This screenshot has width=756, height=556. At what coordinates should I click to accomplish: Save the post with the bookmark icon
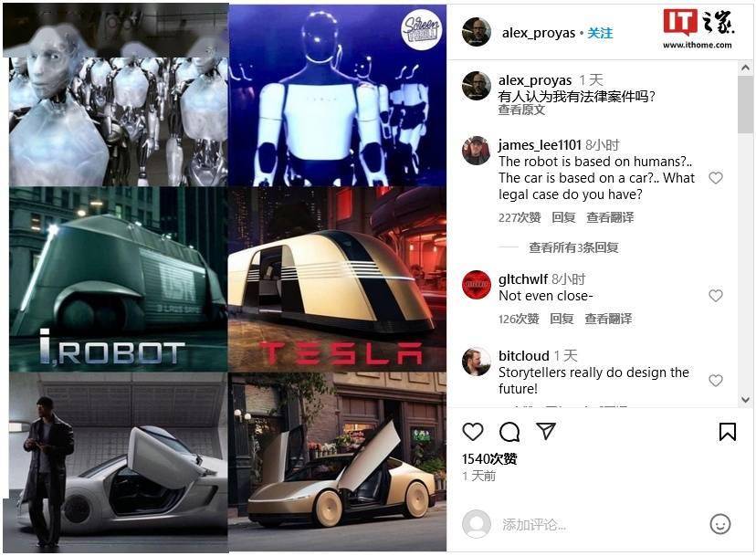pos(727,432)
